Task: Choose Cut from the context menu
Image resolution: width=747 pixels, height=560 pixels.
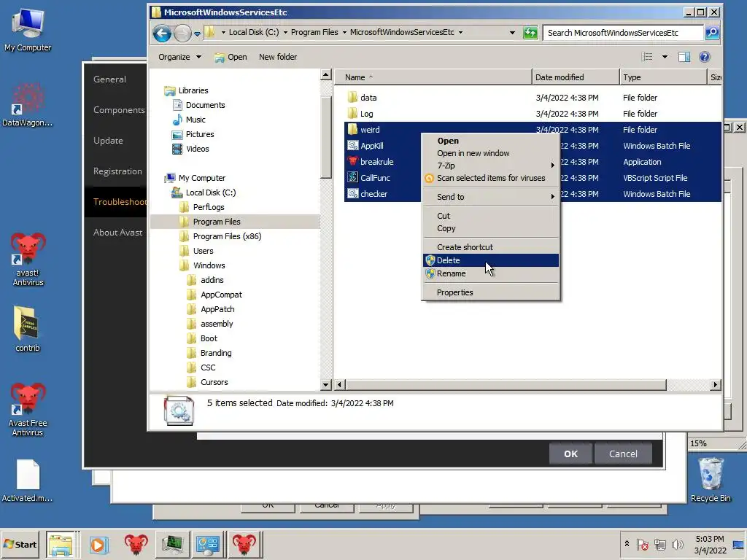Action: click(491, 216)
